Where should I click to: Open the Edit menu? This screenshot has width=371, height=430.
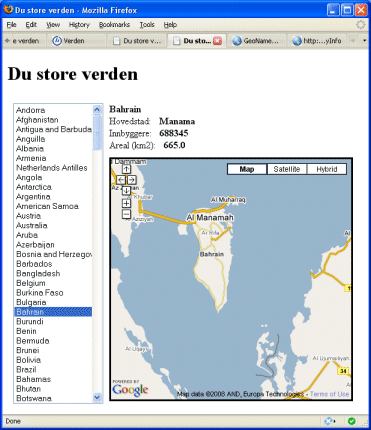31,25
